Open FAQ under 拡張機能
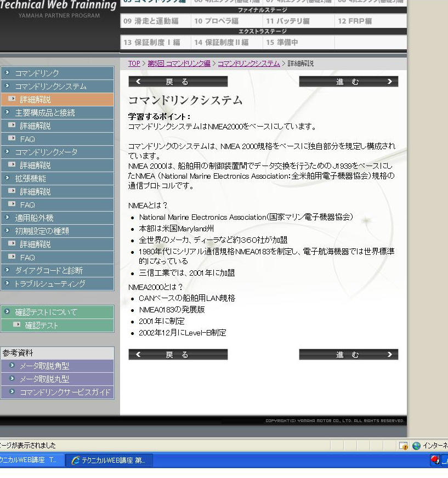This screenshot has width=448, height=478. [58, 204]
